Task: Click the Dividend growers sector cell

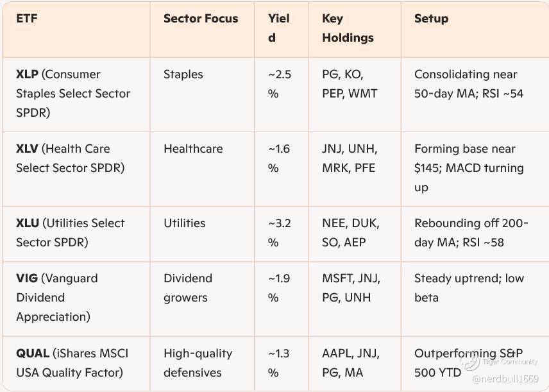Action: point(188,288)
